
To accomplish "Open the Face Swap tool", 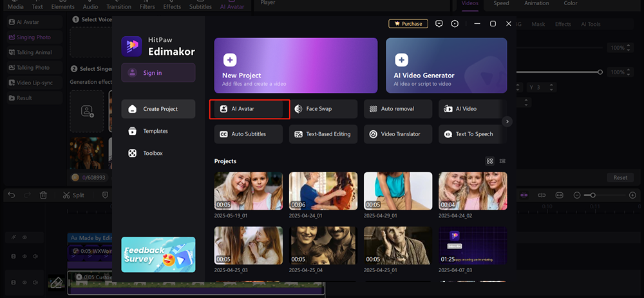I will (x=323, y=109).
